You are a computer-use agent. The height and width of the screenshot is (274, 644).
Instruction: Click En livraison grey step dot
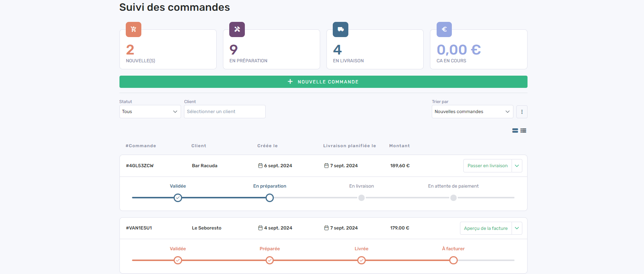pos(361,198)
